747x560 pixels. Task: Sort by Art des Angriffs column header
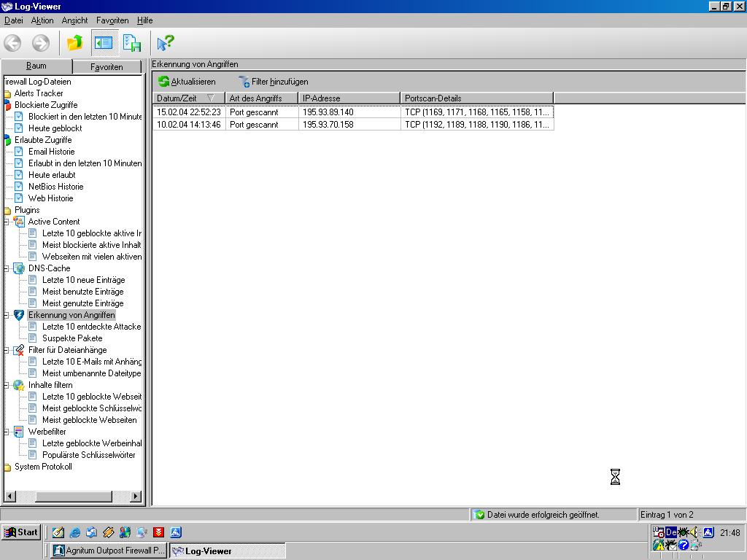pyautogui.click(x=262, y=98)
